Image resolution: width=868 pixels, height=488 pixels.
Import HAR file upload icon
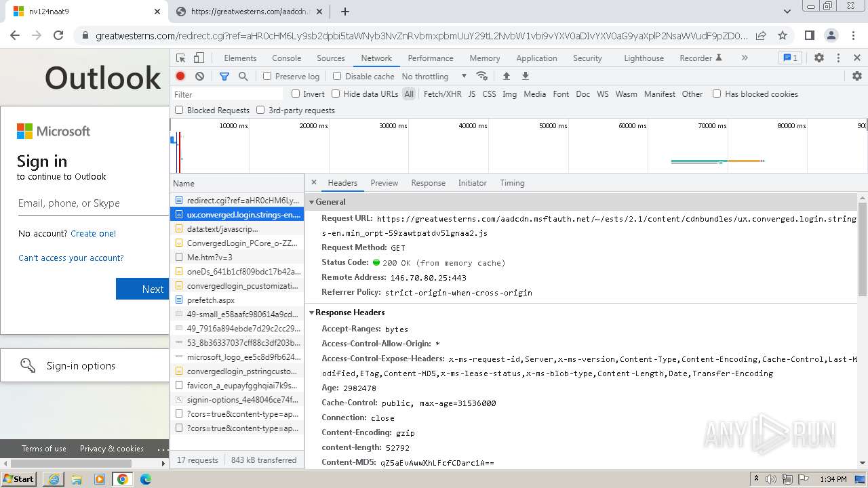(506, 77)
